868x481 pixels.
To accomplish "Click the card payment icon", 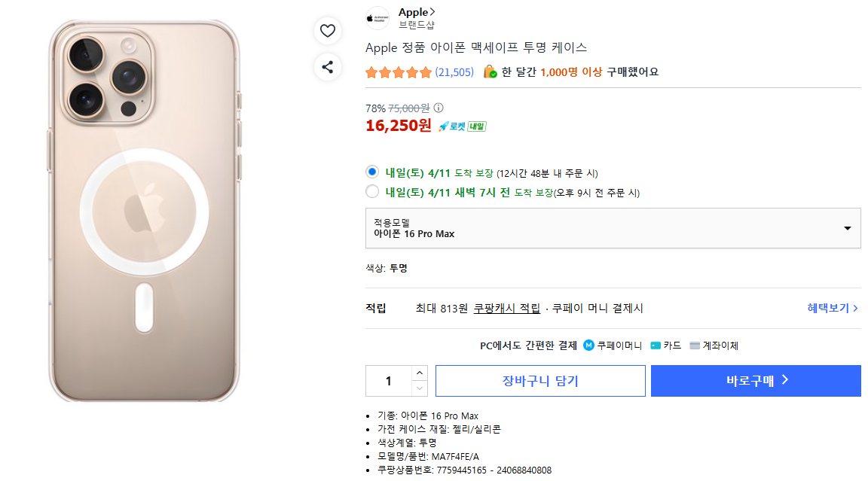I will pyautogui.click(x=656, y=346).
